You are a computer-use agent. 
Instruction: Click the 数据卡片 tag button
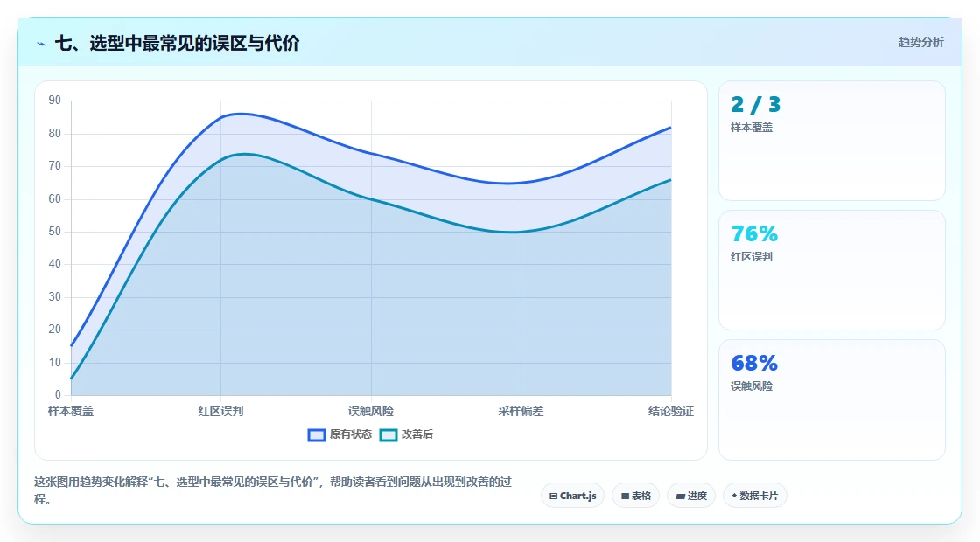coord(755,496)
